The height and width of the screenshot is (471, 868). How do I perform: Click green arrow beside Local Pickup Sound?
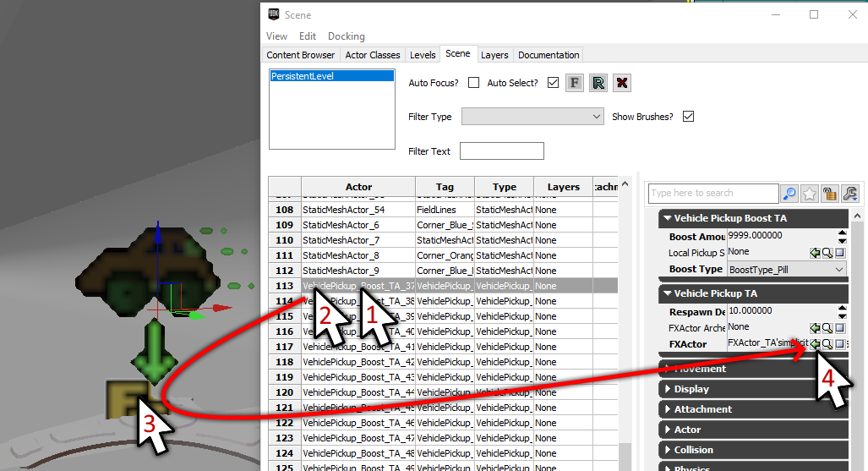(x=815, y=253)
